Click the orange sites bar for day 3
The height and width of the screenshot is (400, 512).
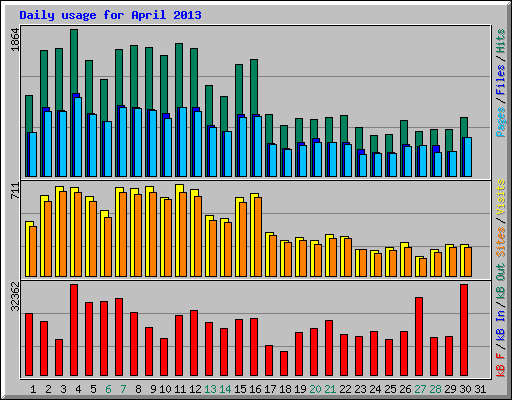pos(63,234)
